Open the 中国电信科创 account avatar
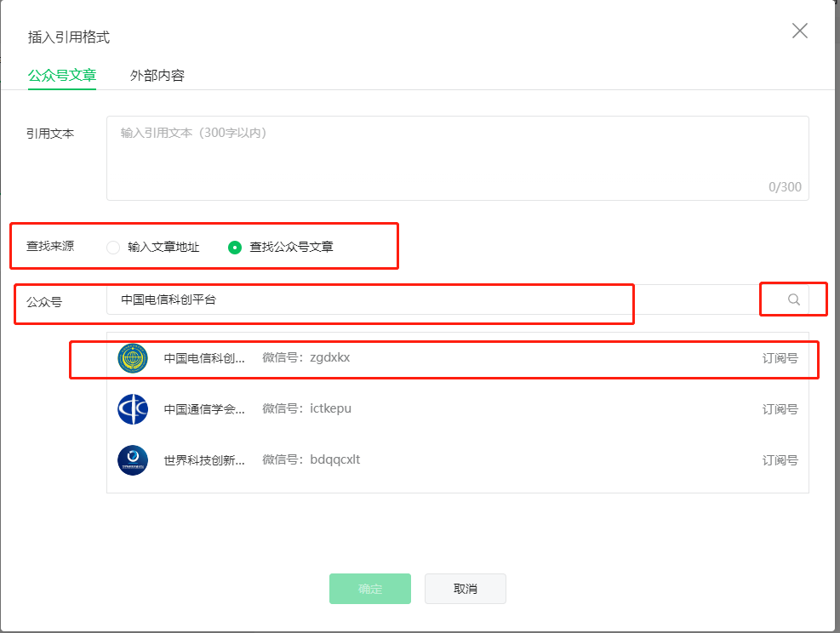The width and height of the screenshot is (840, 633). (132, 358)
